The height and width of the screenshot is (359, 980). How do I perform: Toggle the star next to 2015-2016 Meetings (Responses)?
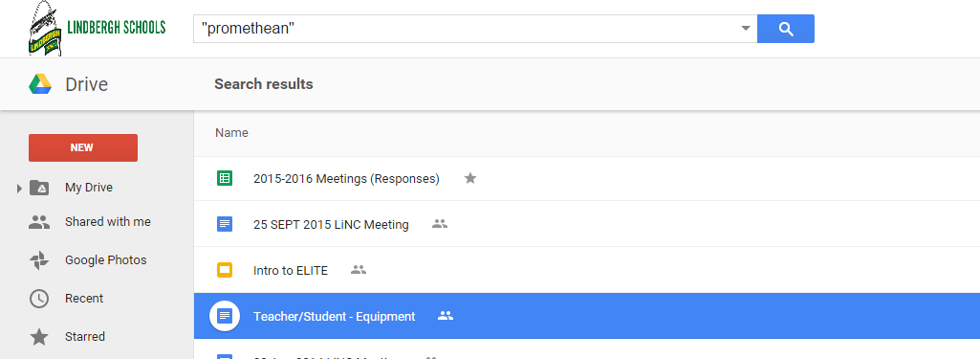pos(470,178)
